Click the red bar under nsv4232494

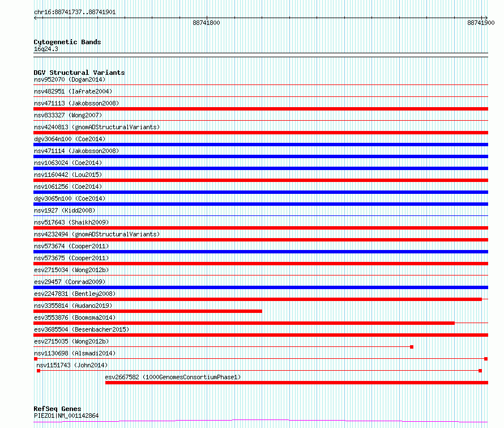click(x=260, y=240)
